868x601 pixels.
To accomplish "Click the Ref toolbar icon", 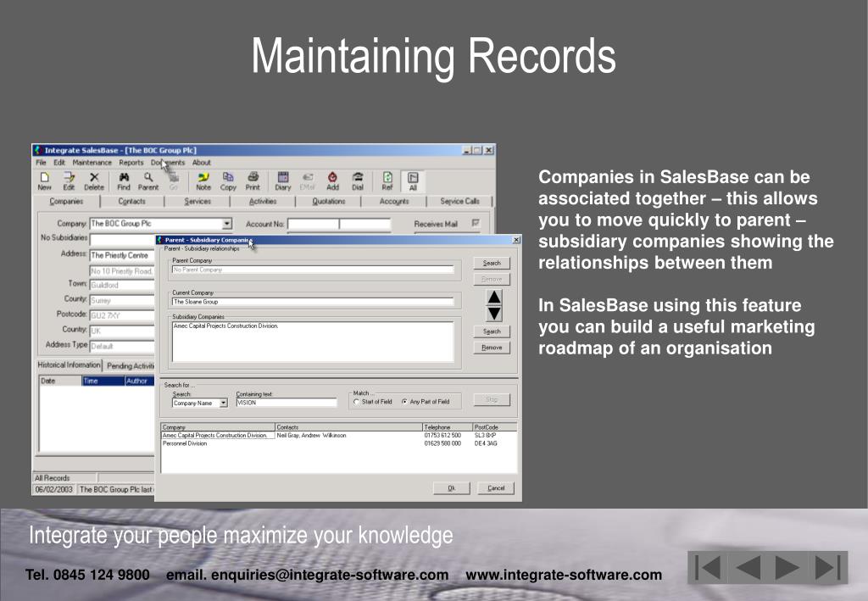I will [387, 181].
